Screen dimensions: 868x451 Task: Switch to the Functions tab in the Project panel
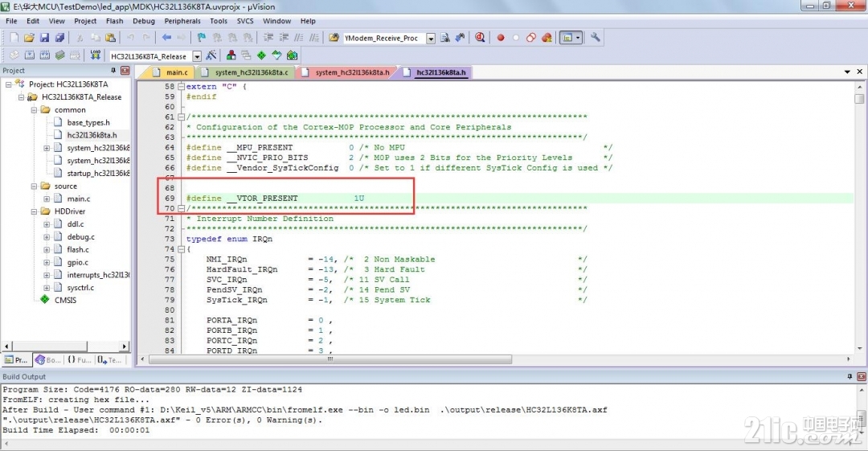coord(79,360)
